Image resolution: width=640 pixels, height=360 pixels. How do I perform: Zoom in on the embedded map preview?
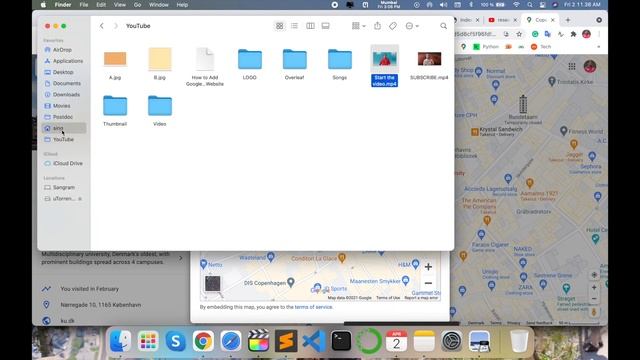[x=428, y=267]
